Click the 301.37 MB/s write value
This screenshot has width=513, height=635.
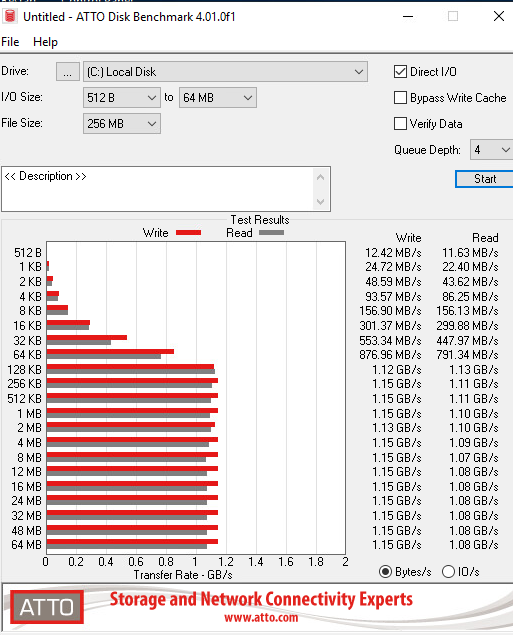coord(390,326)
